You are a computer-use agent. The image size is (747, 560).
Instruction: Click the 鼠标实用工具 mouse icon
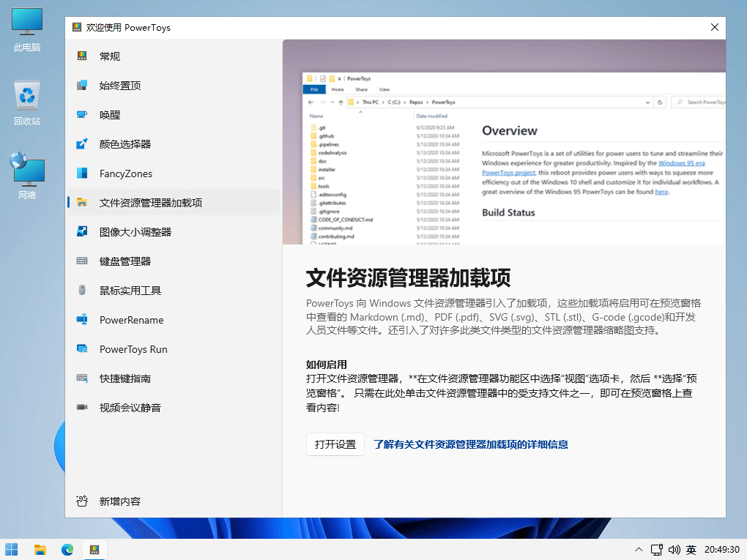82,291
